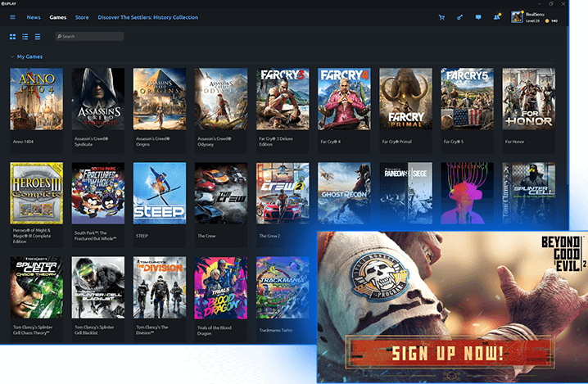Open the Far Cry 4 cover
The height and width of the screenshot is (384, 588).
pos(344,99)
